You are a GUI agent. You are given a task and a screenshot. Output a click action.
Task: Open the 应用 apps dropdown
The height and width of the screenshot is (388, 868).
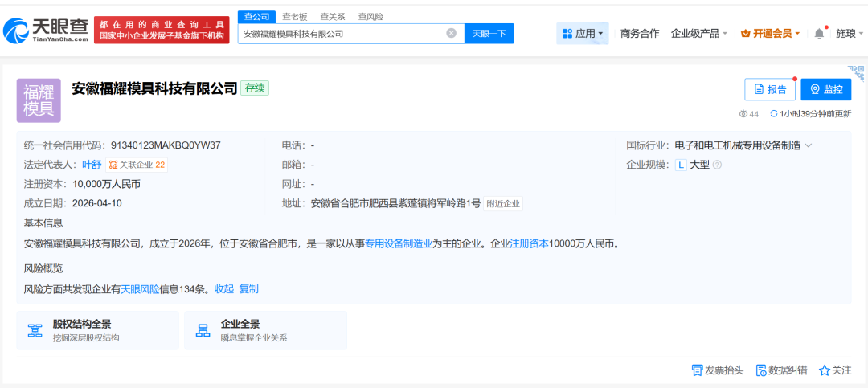tap(583, 33)
